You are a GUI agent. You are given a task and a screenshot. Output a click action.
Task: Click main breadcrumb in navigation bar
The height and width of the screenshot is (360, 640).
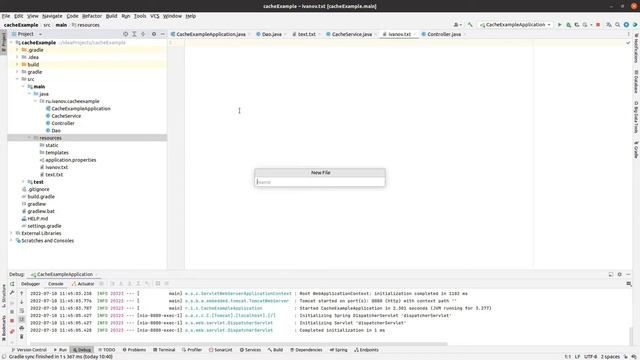coord(61,25)
